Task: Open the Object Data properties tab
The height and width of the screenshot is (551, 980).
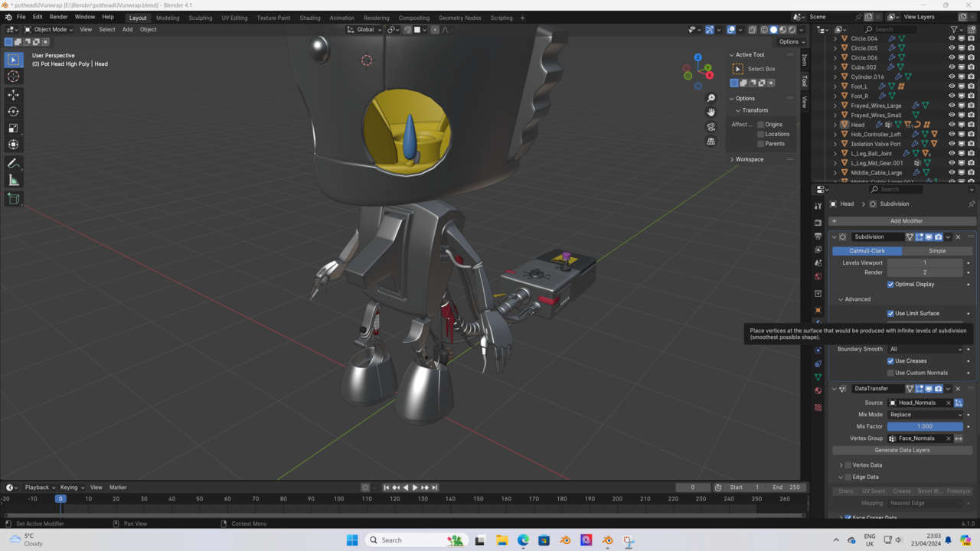Action: (x=818, y=377)
